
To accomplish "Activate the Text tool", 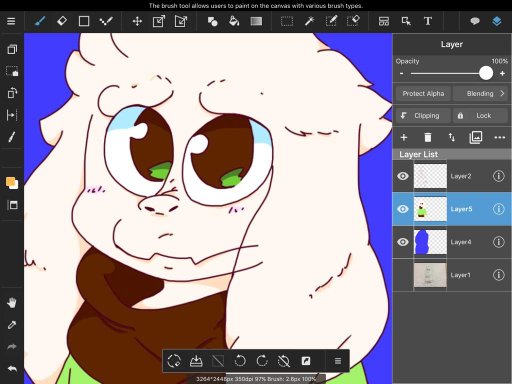I will click(428, 21).
